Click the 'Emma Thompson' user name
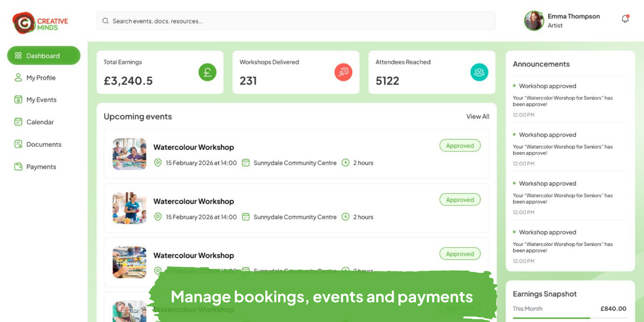Screen dimensions: 644x322 (574, 16)
